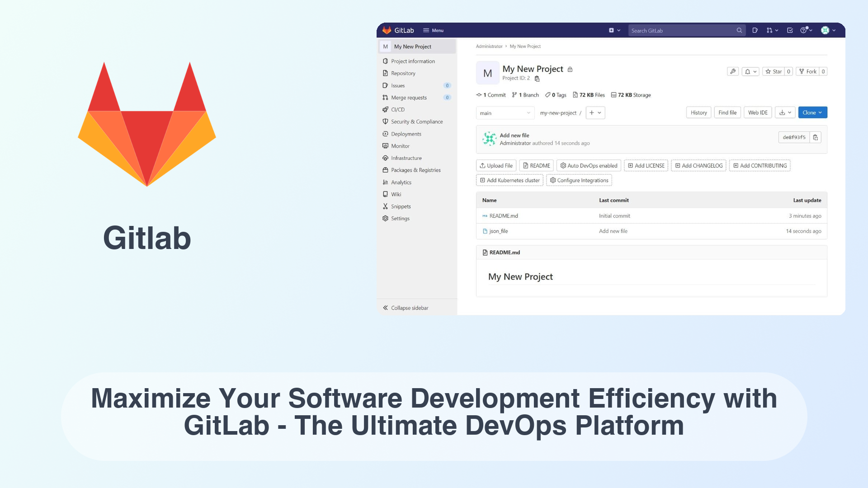Click Configure Integrations button

click(579, 180)
